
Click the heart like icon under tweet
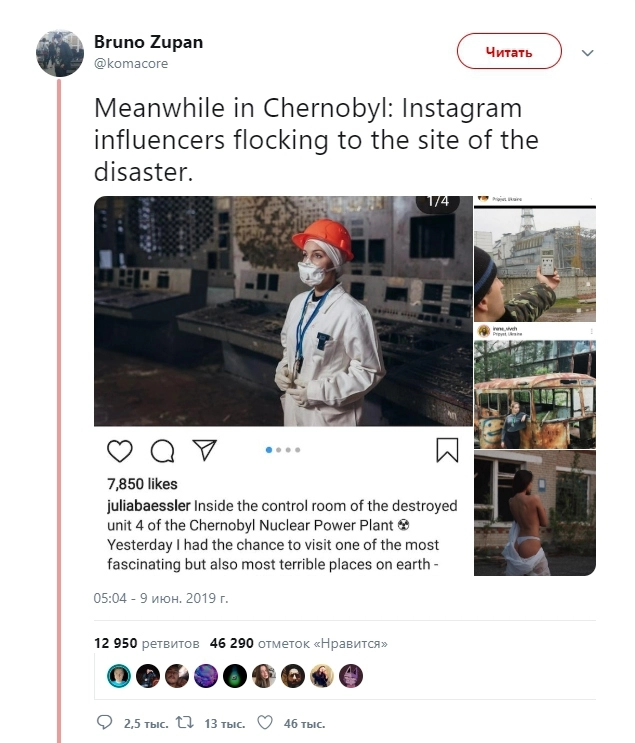(x=265, y=722)
